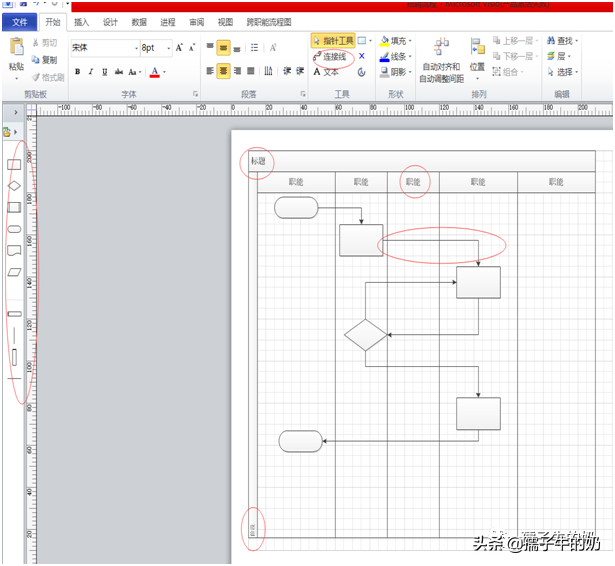Open the 文件 file tab
This screenshot has width=615, height=566.
click(x=20, y=22)
